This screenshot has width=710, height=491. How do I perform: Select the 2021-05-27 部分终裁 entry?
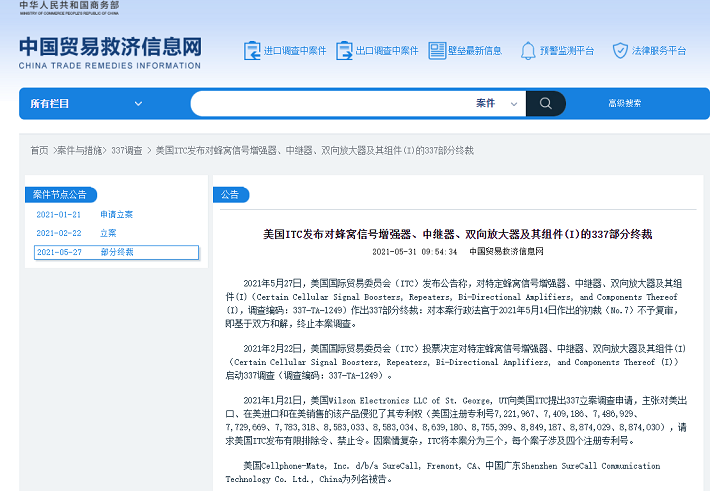(116, 252)
